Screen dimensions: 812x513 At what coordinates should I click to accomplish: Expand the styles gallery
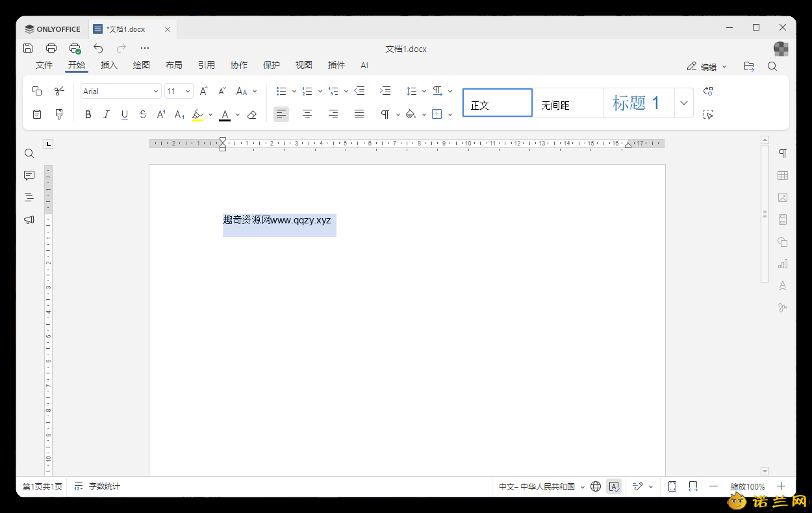pos(683,103)
